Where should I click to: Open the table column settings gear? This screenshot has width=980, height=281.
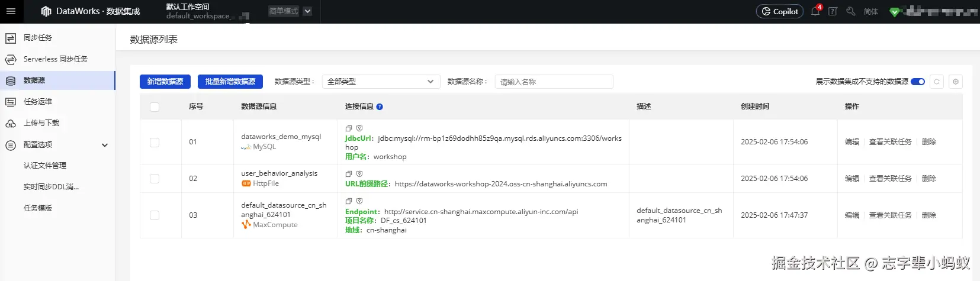(x=956, y=82)
